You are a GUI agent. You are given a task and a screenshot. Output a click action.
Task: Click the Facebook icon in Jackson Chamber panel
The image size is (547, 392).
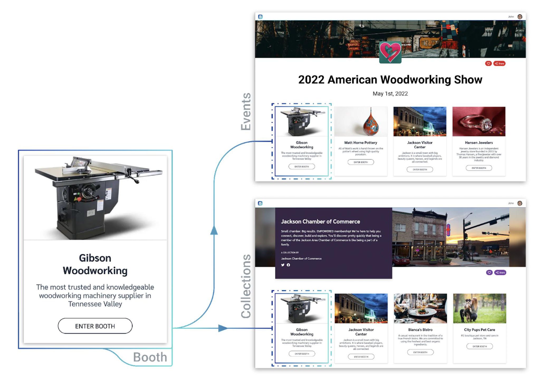288,265
